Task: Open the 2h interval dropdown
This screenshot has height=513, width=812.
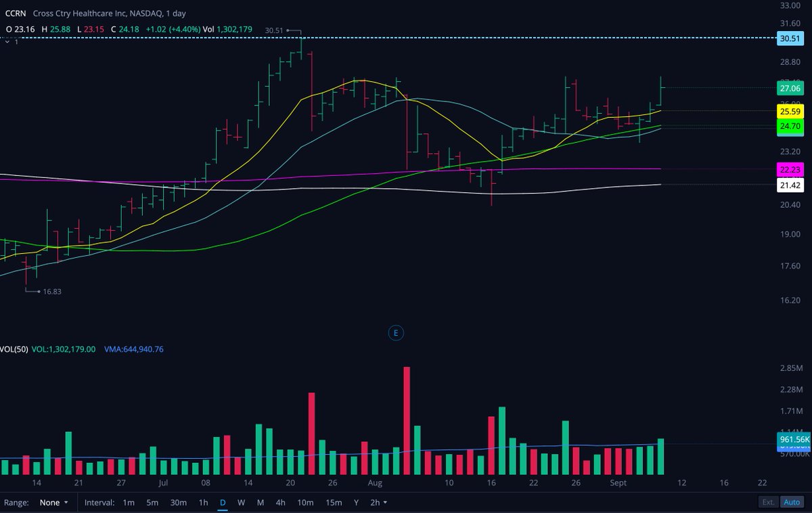Action: (378, 503)
